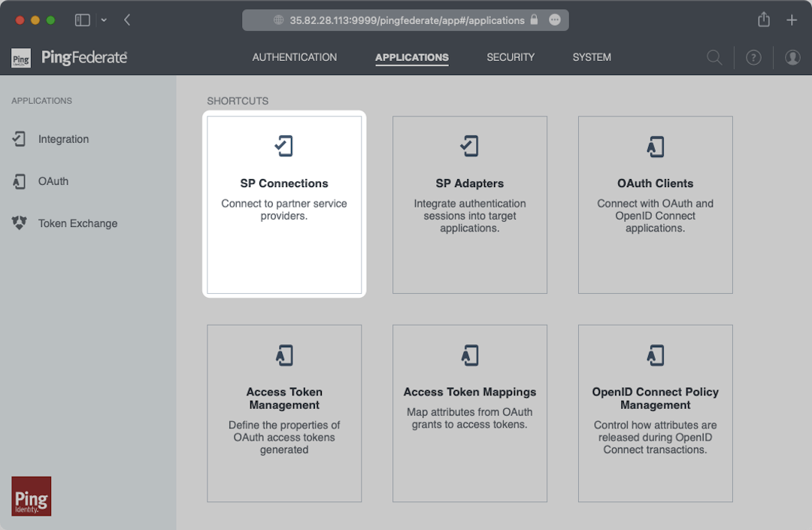Click the Integration sidebar icon
Image resolution: width=812 pixels, height=530 pixels.
point(20,139)
